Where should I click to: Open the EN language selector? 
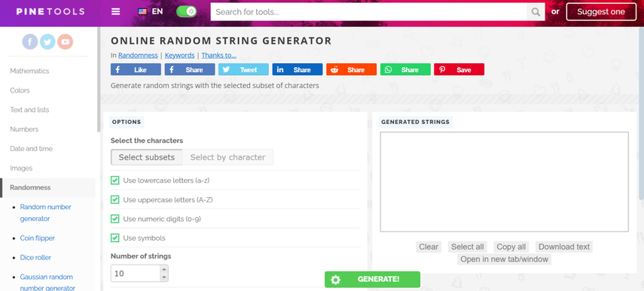tap(151, 11)
